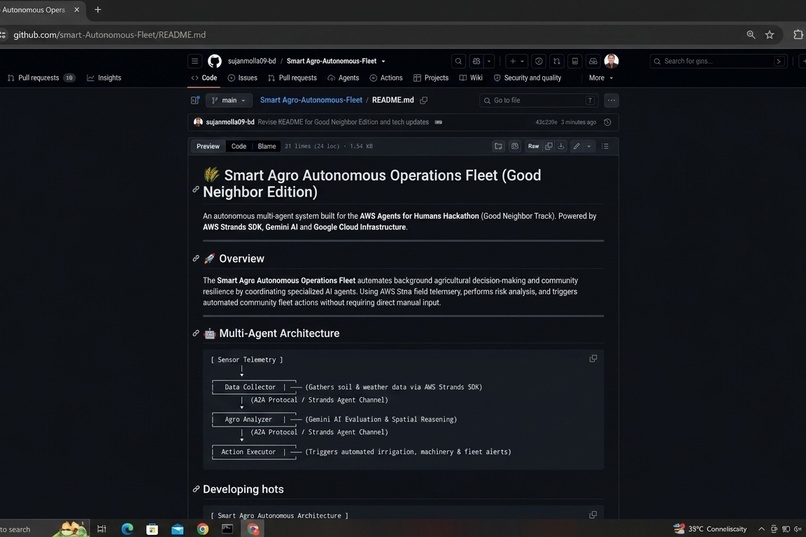
Task: Edit this file with pencil icon
Action: pyautogui.click(x=577, y=146)
